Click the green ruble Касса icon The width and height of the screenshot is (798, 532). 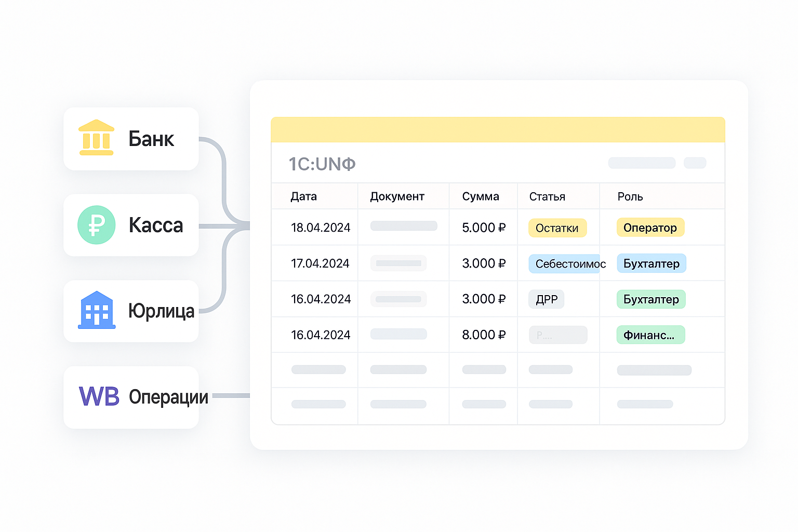96,225
